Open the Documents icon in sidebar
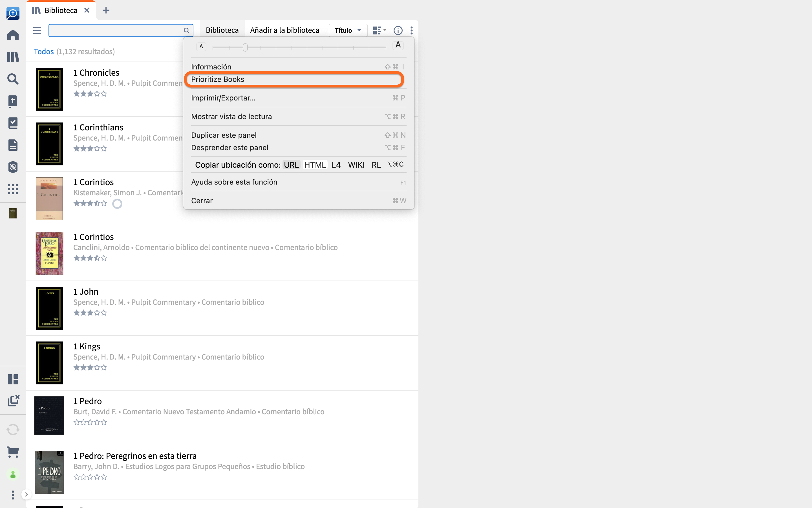The height and width of the screenshot is (508, 812). click(13, 145)
